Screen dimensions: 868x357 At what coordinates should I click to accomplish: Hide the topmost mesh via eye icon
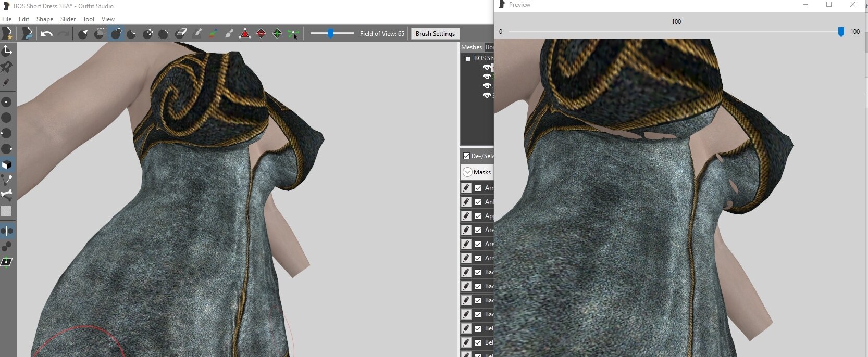[x=487, y=67]
